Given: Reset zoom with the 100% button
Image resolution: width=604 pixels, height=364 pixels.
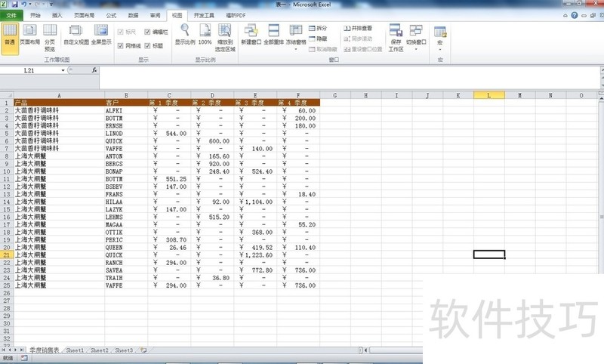Looking at the screenshot, I should [x=205, y=35].
